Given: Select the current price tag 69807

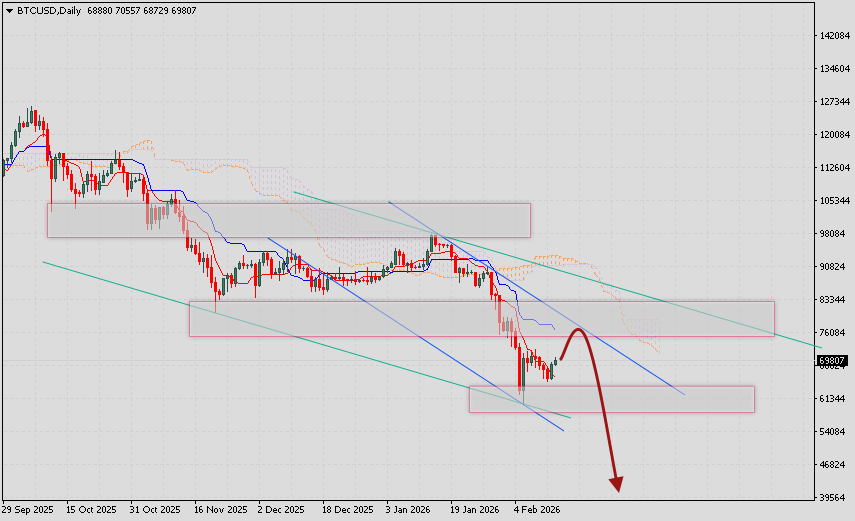Looking at the screenshot, I should 832,361.
